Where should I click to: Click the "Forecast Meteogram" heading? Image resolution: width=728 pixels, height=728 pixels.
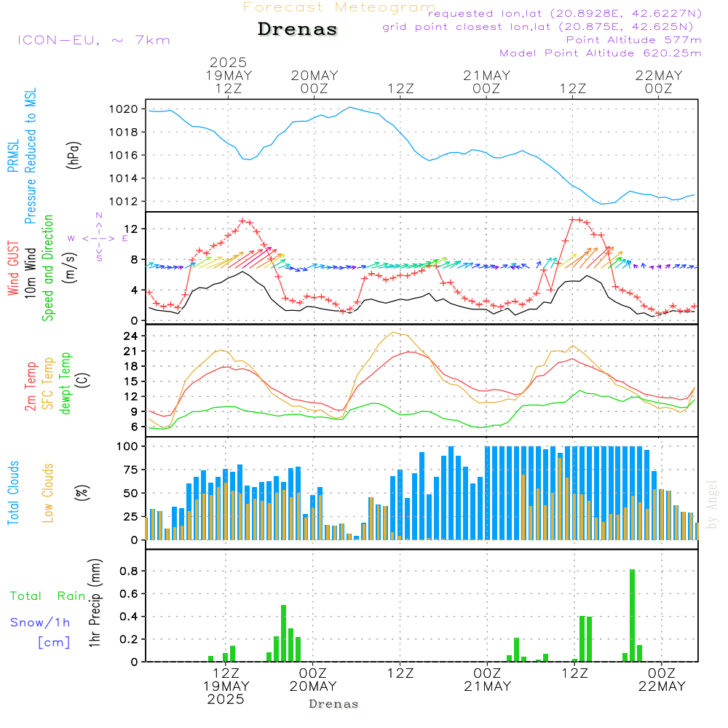click(x=339, y=7)
